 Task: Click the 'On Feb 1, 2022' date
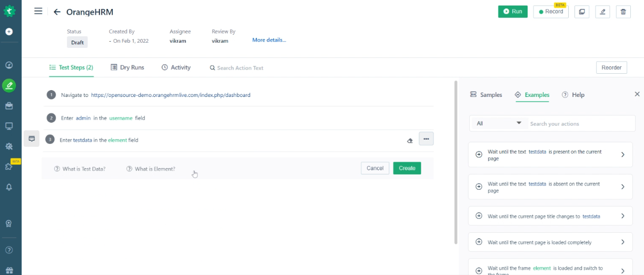[x=131, y=41]
